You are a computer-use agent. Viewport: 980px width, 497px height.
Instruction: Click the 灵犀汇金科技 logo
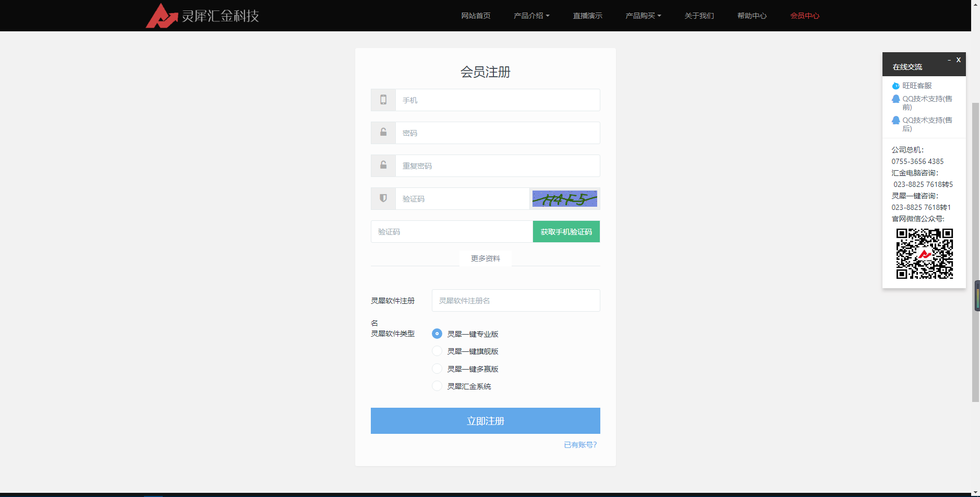pyautogui.click(x=202, y=15)
